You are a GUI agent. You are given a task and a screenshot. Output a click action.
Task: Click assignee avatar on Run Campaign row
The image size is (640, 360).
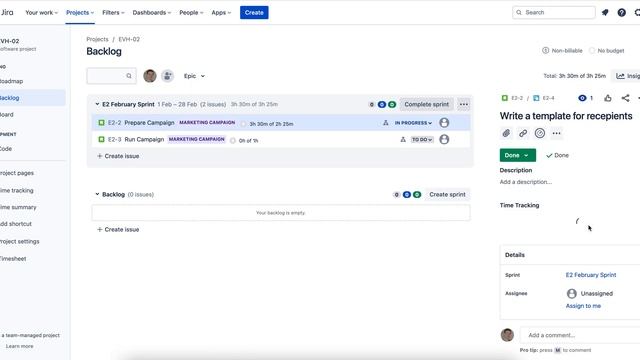[x=444, y=140]
